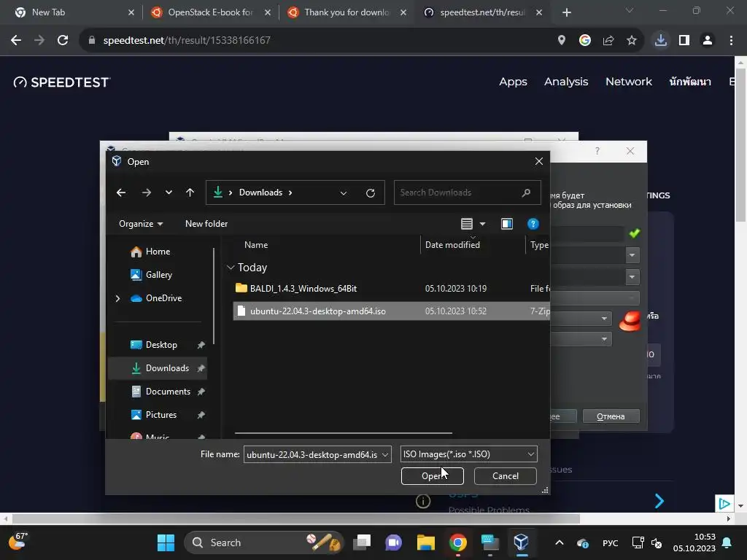
Task: Switch to Thank you for download tab
Action: coord(347,12)
